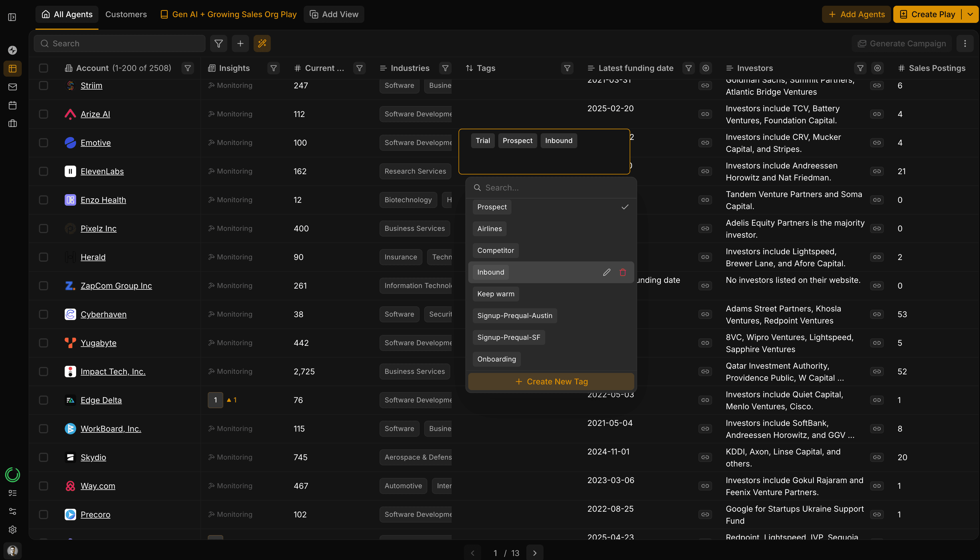Open the Industries column filter

click(x=445, y=68)
